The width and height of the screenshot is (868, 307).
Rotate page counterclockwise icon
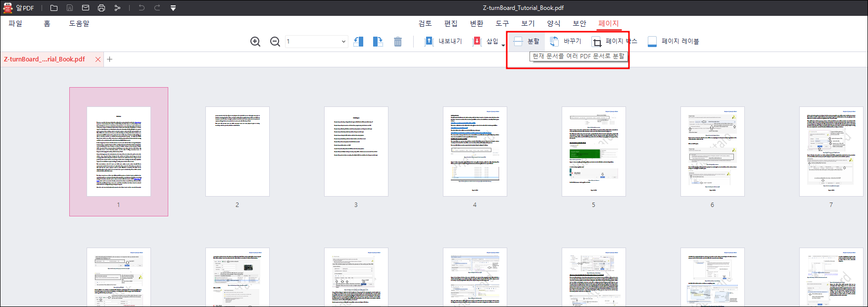coord(358,42)
